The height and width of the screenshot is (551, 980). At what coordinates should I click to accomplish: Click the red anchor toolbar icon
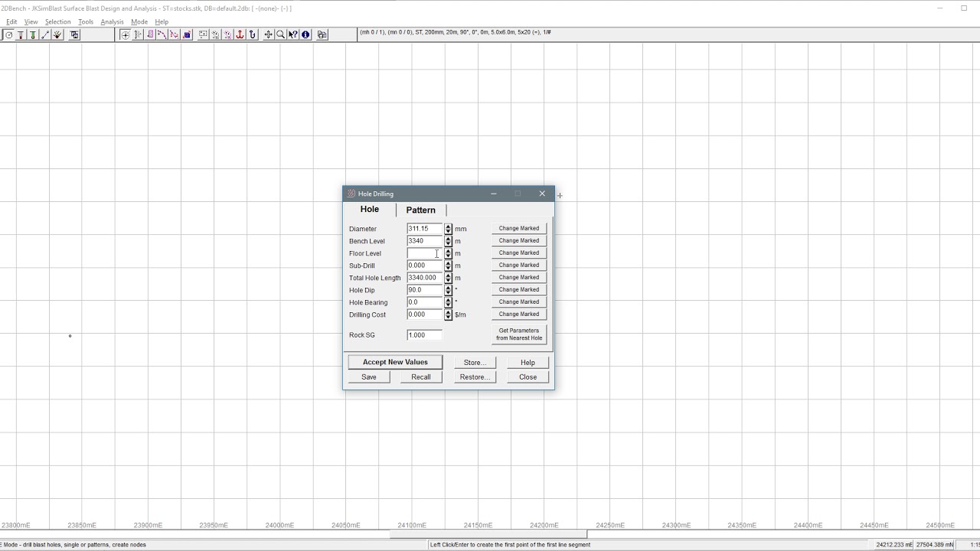(240, 34)
